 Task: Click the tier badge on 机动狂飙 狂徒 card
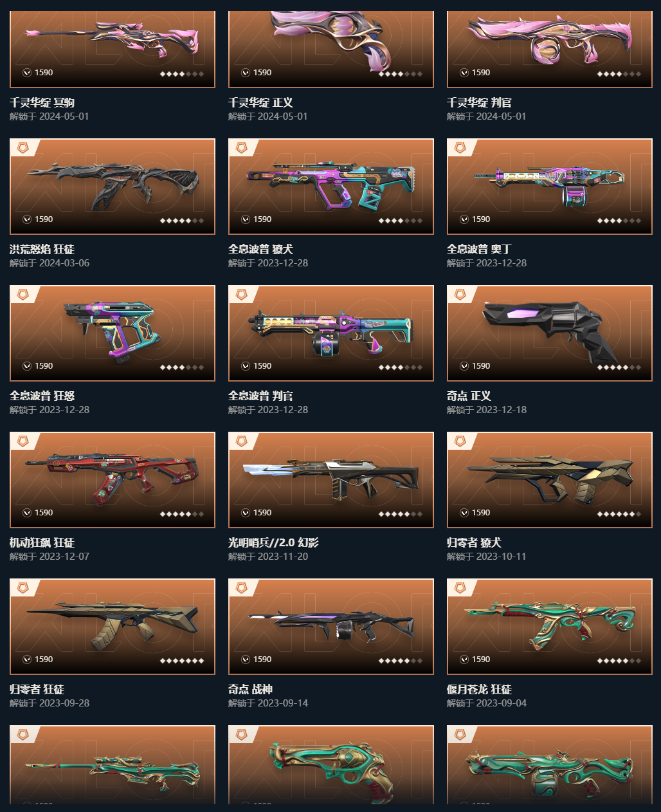[x=23, y=441]
